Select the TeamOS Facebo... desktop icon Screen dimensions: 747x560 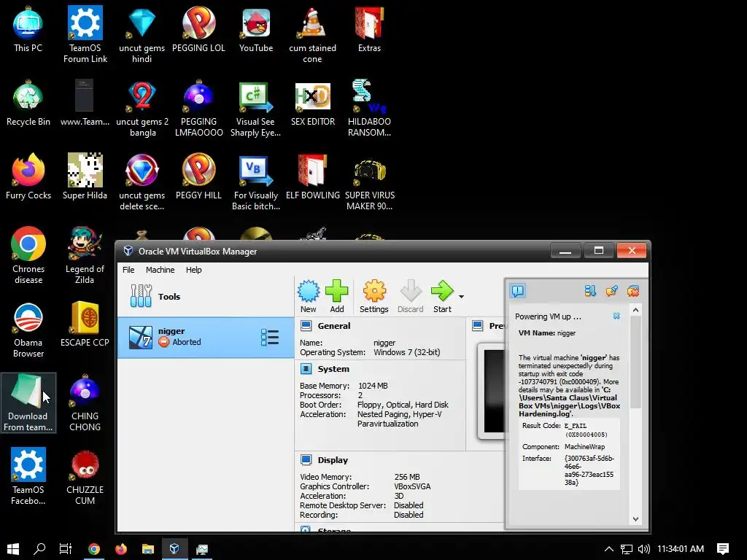click(28, 476)
